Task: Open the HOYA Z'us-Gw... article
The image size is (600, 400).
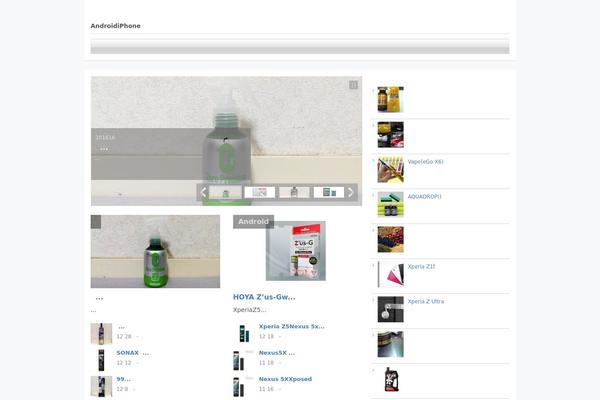Action: pyautogui.click(x=264, y=297)
